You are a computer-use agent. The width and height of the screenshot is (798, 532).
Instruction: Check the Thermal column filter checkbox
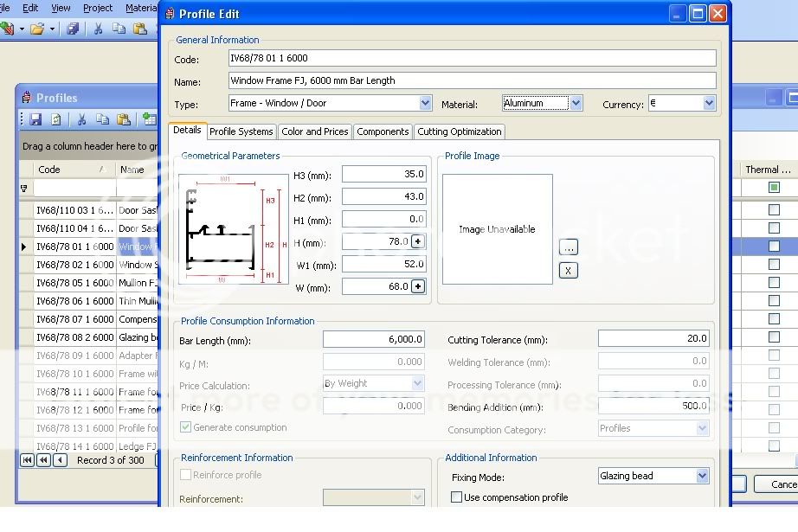pyautogui.click(x=774, y=188)
